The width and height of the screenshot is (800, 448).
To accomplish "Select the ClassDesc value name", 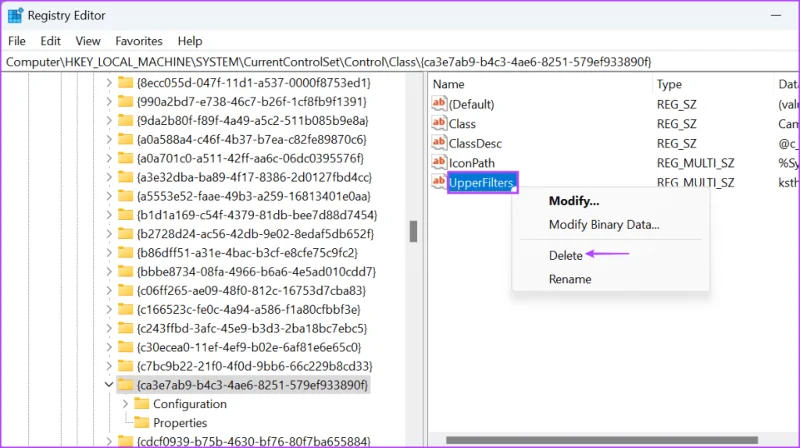I will tap(475, 143).
